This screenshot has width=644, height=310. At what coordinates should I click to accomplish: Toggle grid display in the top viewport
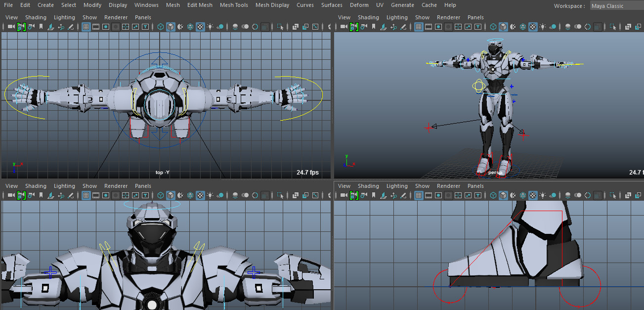pyautogui.click(x=85, y=27)
